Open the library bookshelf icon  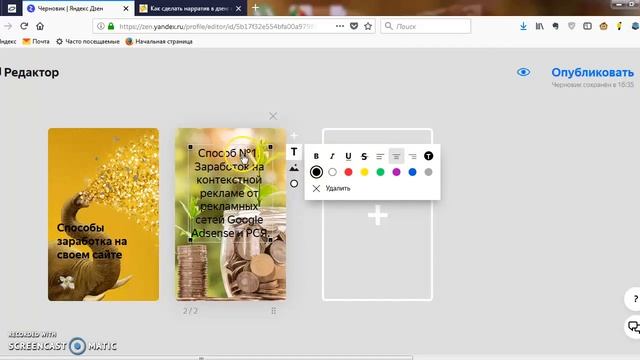tap(540, 26)
